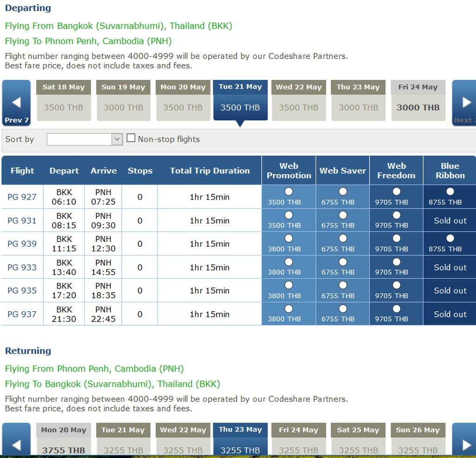Choose PG 931 Web Promotion 3500 THB fare
476x458 pixels.
(289, 215)
